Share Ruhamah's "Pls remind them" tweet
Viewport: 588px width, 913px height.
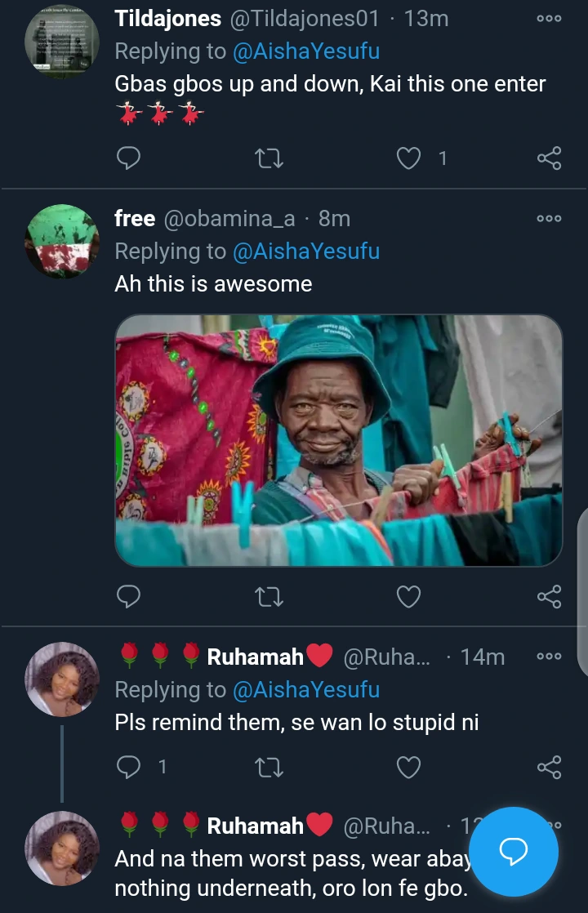549,766
